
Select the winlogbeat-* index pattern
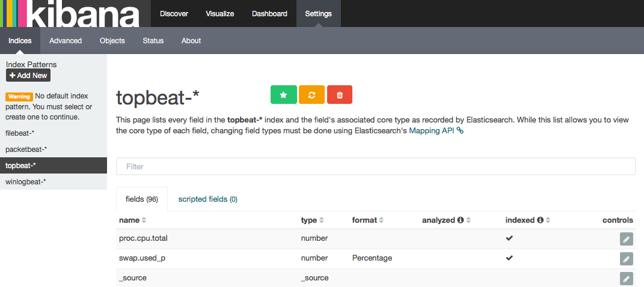26,181
